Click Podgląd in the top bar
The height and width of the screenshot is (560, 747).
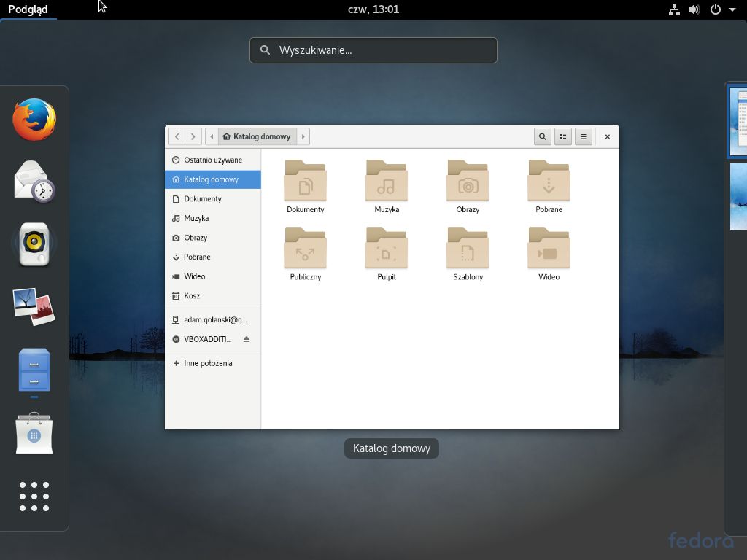click(x=27, y=9)
